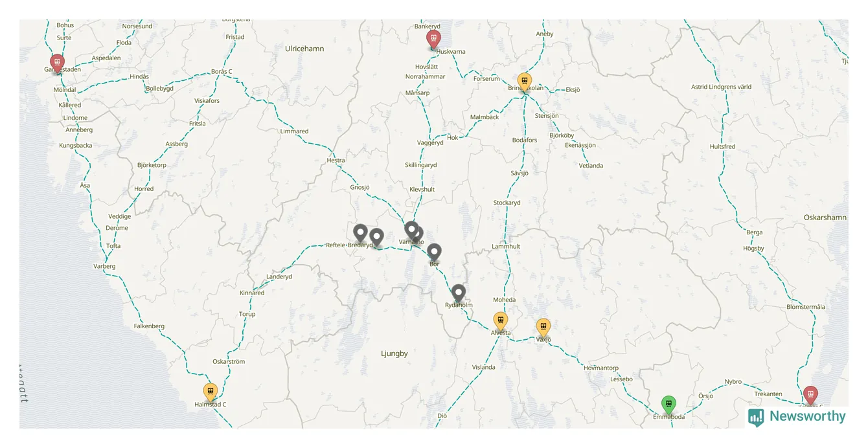
Task: Click the green train marker at Emmaboda
Action: [668, 405]
